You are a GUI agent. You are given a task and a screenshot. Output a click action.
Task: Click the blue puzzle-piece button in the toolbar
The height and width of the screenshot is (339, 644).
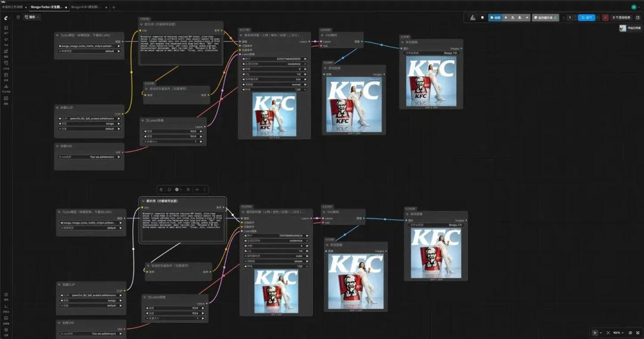click(495, 18)
